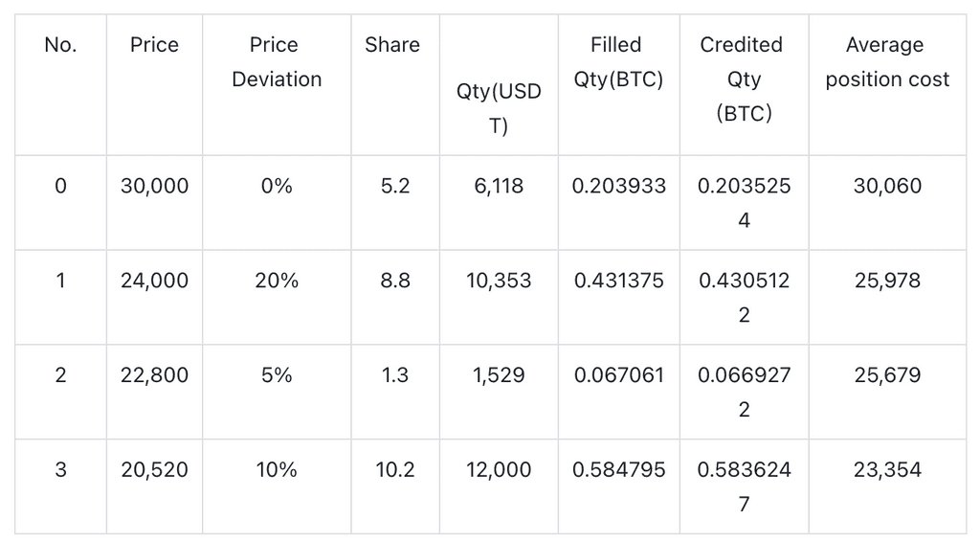Select the Share column header
The image size is (980, 542).
[392, 45]
